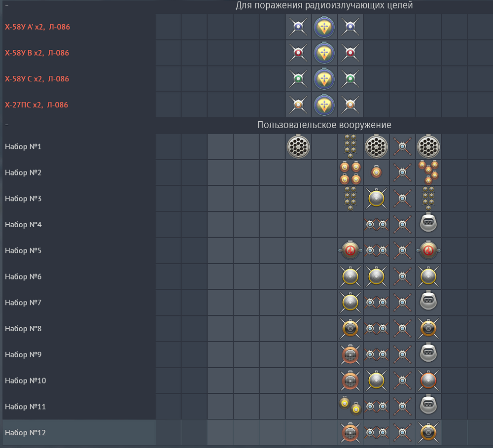
Task: Click the 'Для поражения радиоизлучающих целей' header text
Action: click(x=324, y=5)
